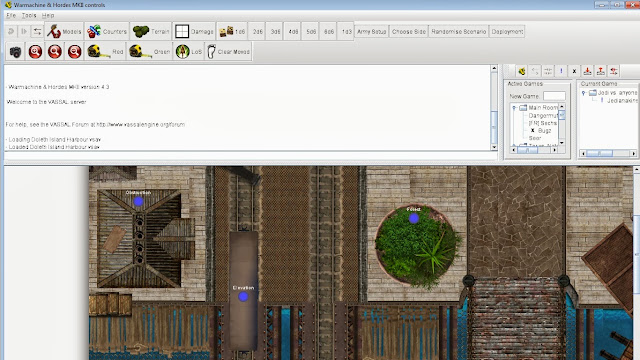This screenshot has height=360, width=640.
Task: Open the Help menu
Action: coord(48,16)
